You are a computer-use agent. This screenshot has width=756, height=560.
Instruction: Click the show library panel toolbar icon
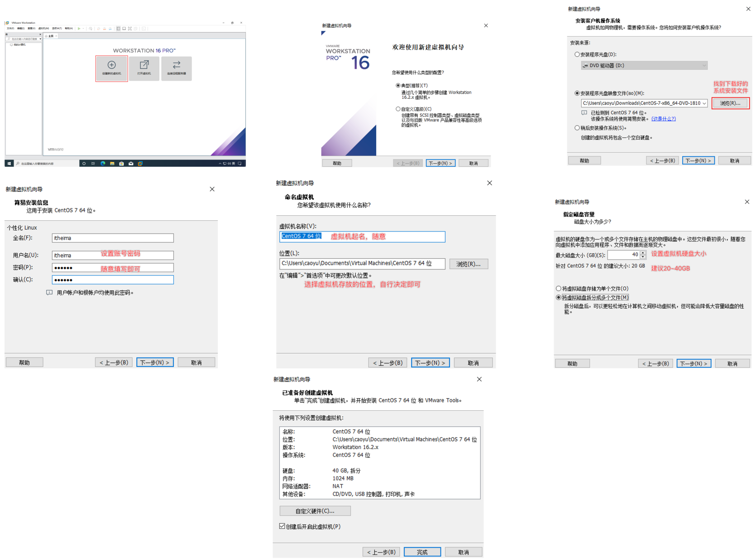118,29
